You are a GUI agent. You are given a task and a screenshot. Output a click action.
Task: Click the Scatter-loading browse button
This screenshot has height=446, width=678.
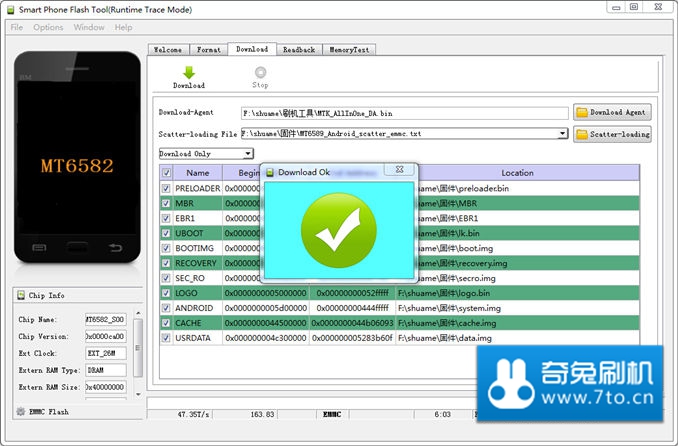pyautogui.click(x=611, y=133)
